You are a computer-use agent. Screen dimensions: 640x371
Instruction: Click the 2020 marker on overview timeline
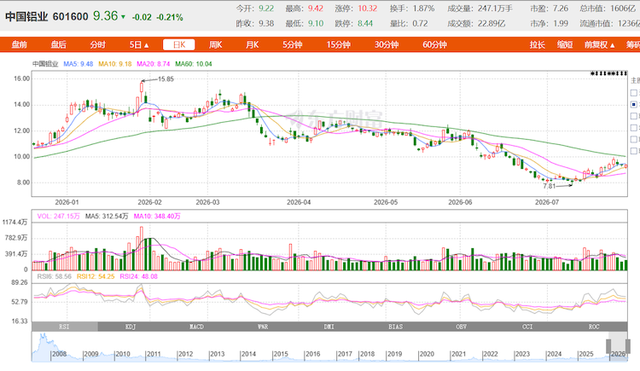click(427, 354)
